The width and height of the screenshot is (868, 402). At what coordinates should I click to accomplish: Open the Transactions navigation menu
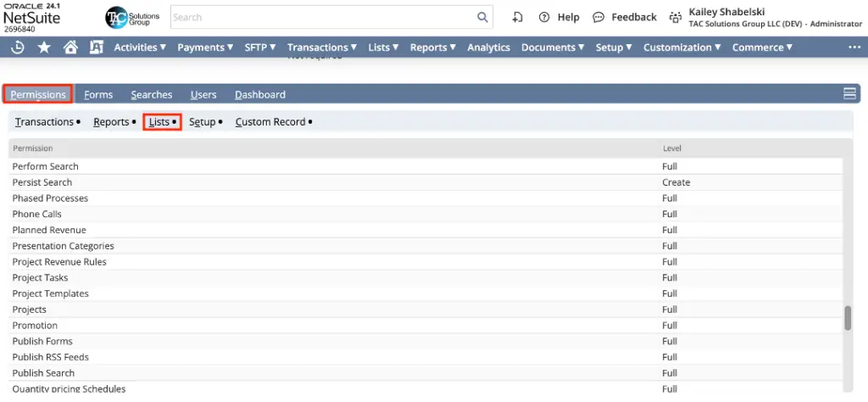(x=322, y=47)
